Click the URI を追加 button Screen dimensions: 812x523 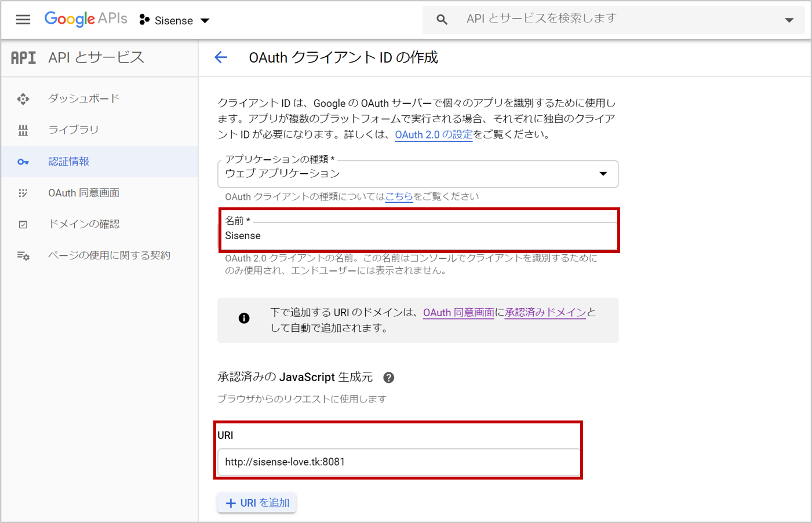257,503
